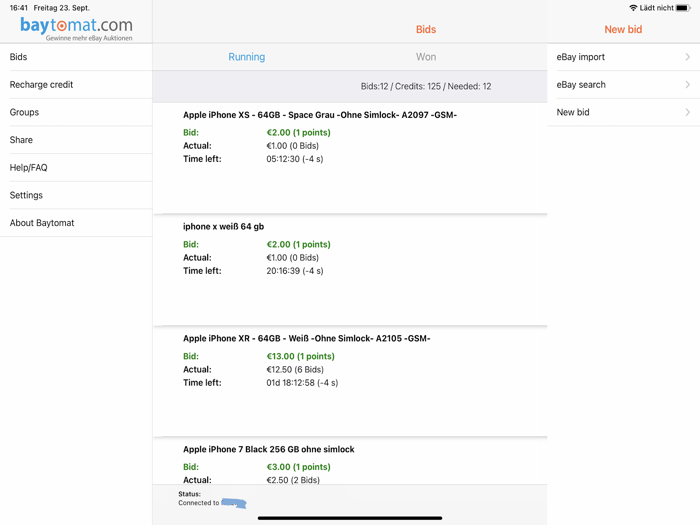700x525 pixels.
Task: Select the Bids/Credits/Needed summary bar
Action: (350, 86)
